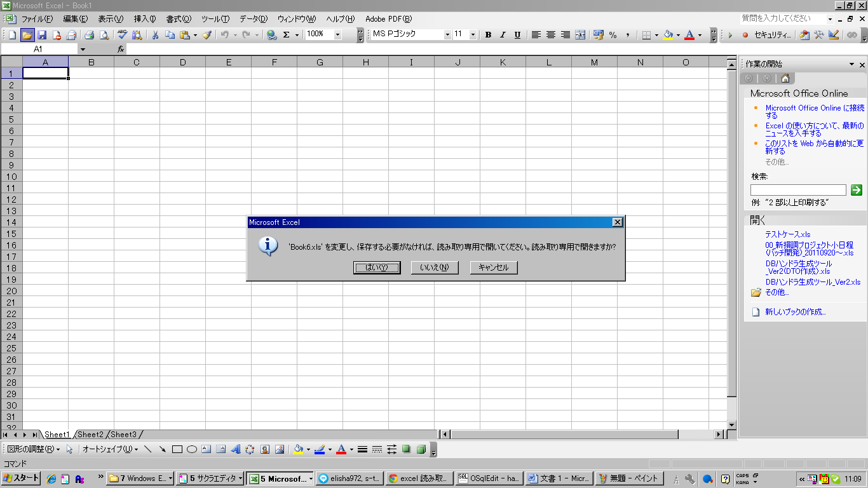Click the Print icon in the toolbar
Image resolution: width=868 pixels, height=488 pixels.
(90, 35)
